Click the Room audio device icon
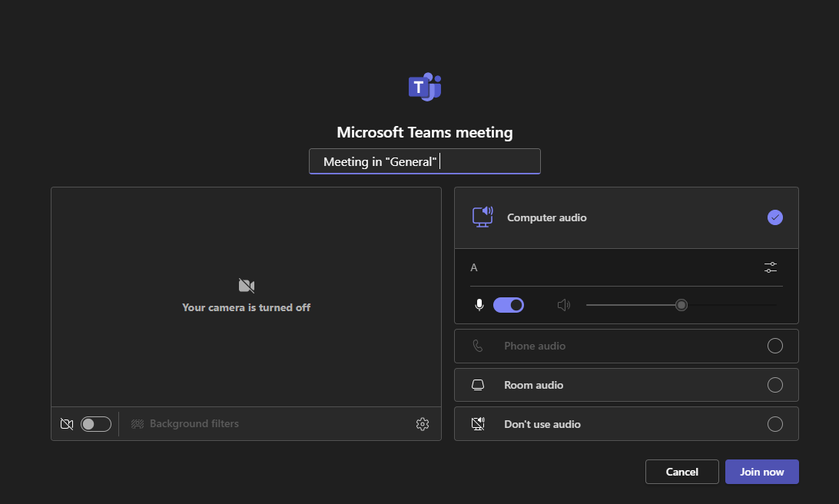 tap(478, 385)
